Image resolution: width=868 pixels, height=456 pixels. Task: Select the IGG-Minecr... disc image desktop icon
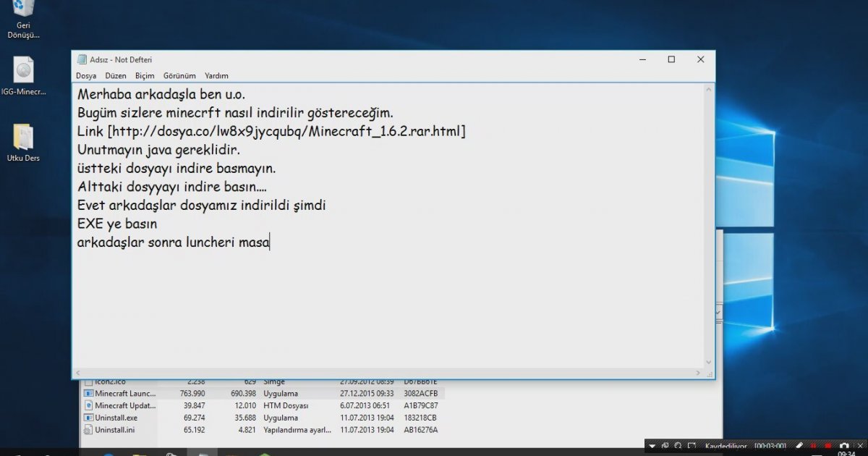(23, 76)
